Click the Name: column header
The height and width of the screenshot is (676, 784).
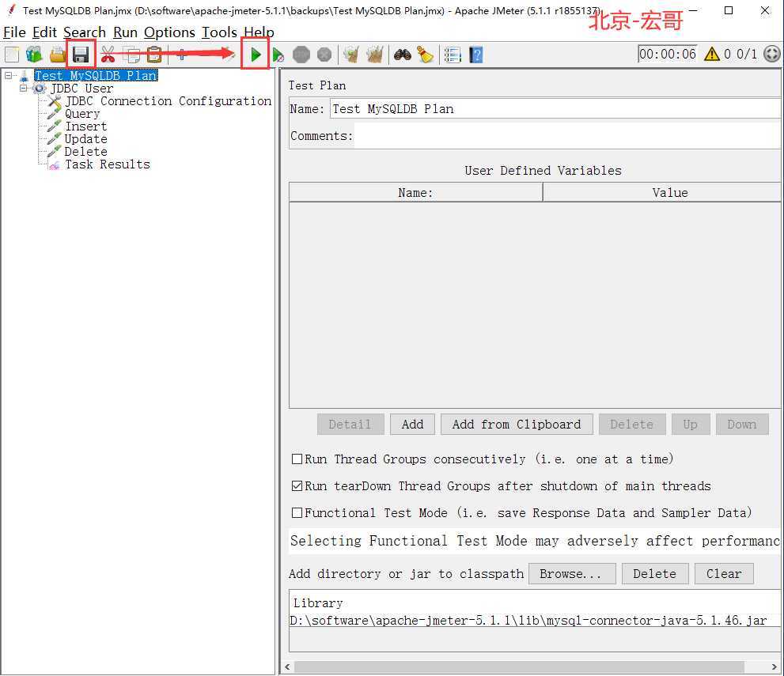(415, 193)
